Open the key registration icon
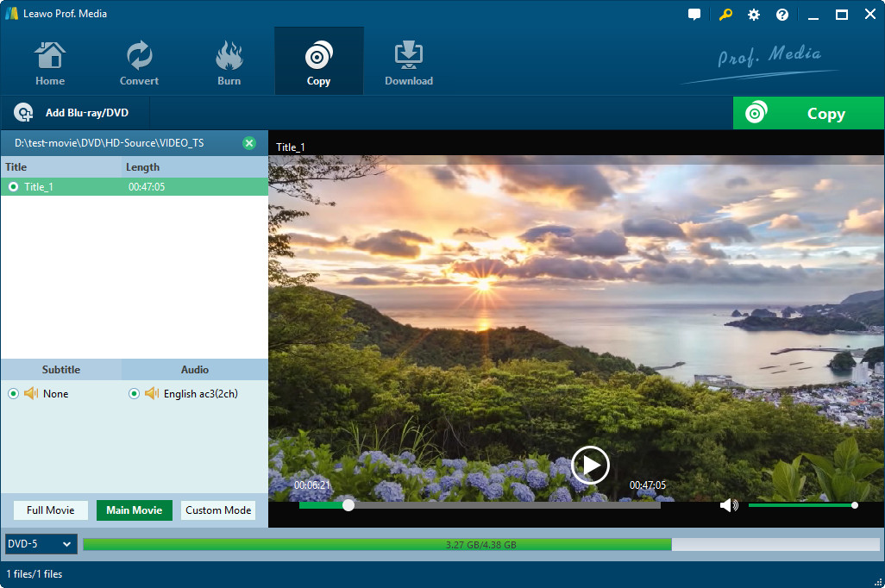Image resolution: width=885 pixels, height=588 pixels. (x=725, y=15)
